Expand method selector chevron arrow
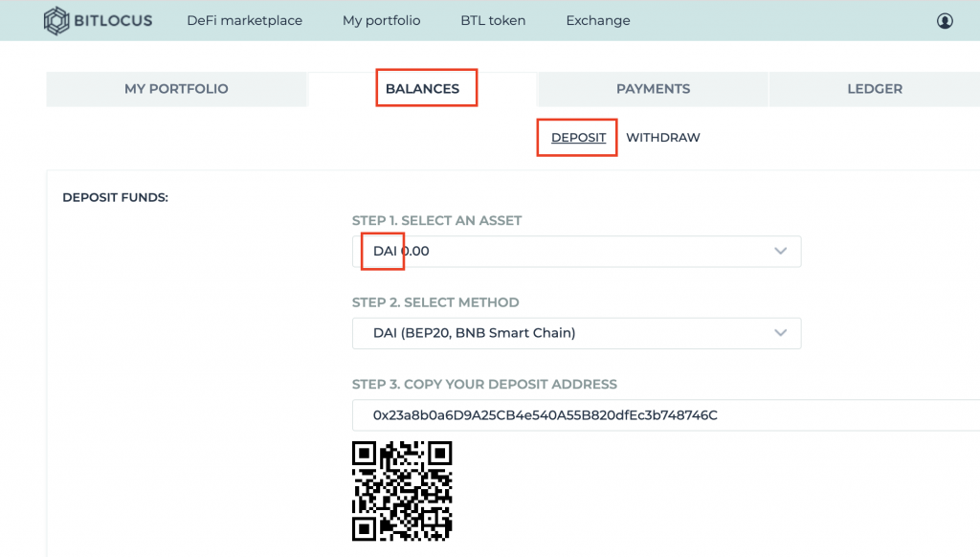Image resolution: width=980 pixels, height=557 pixels. (x=780, y=333)
